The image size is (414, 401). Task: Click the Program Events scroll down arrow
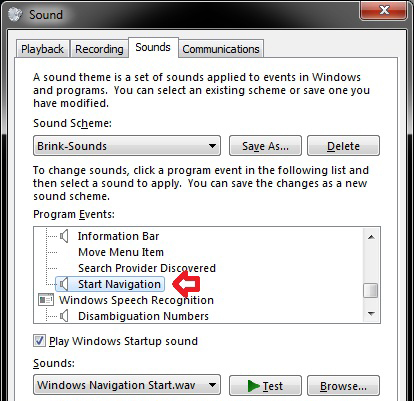[371, 313]
